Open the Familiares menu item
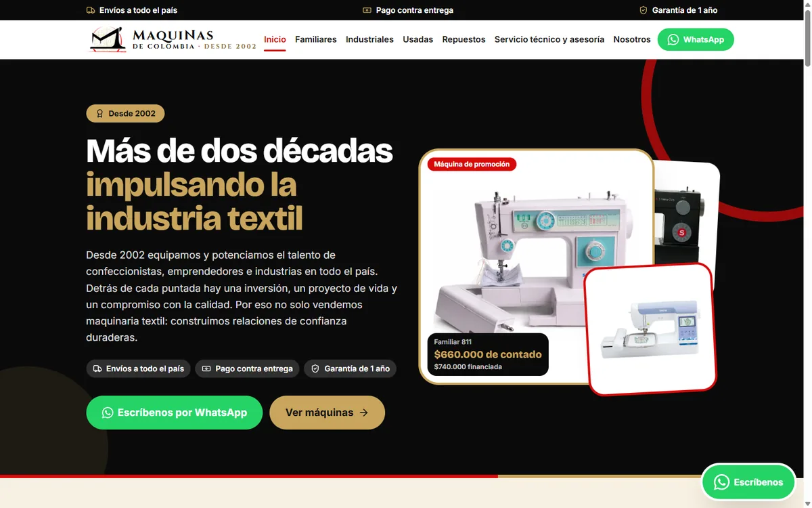 (x=316, y=39)
